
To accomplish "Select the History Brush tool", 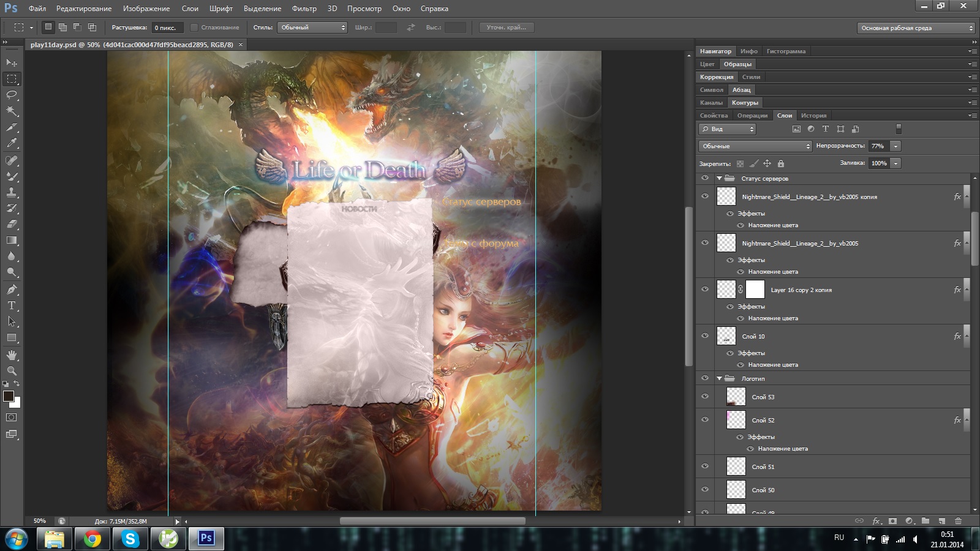I will pos(12,208).
